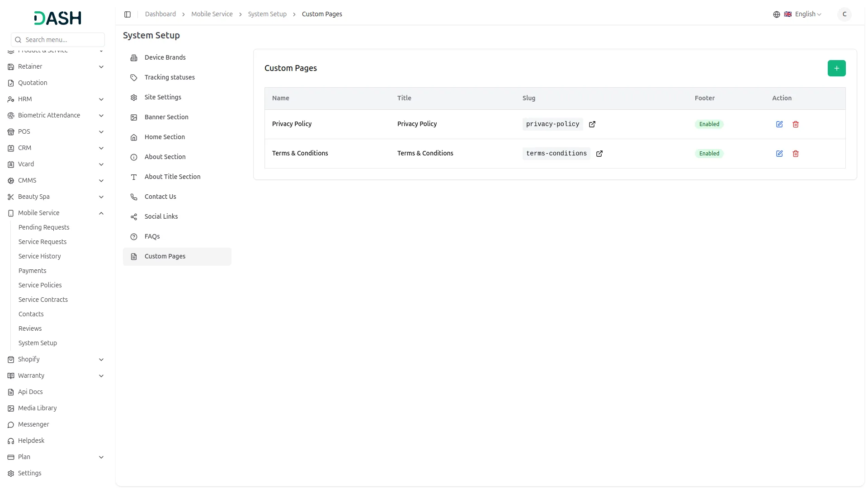Image resolution: width=868 pixels, height=488 pixels.
Task: Click inside the Search menu input field
Action: (x=59, y=40)
